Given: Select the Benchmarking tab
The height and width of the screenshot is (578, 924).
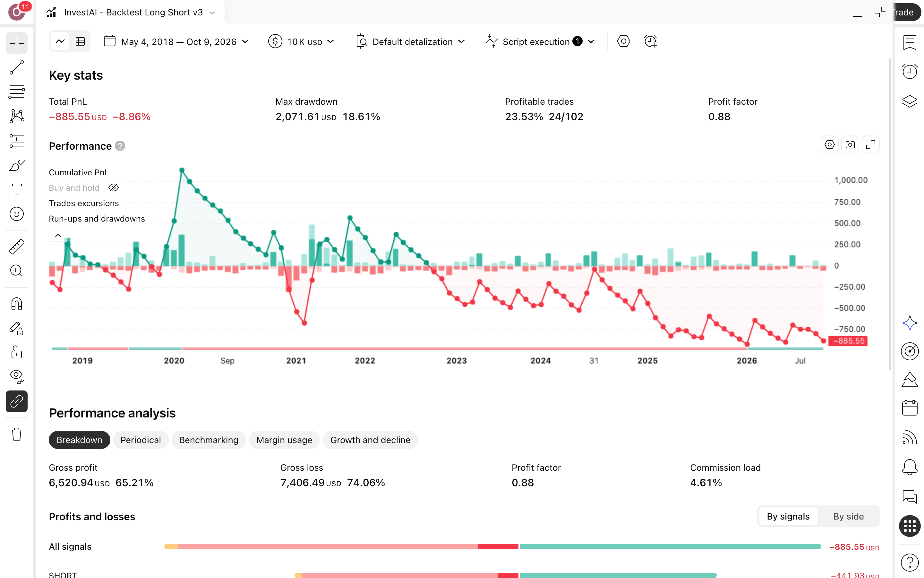Looking at the screenshot, I should pyautogui.click(x=209, y=440).
